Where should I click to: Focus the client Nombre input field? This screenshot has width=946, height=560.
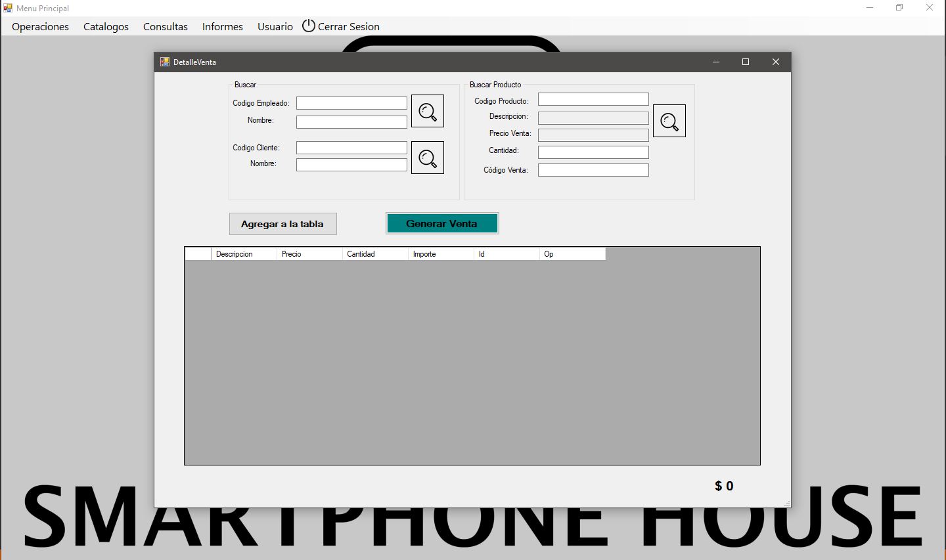[x=351, y=165]
